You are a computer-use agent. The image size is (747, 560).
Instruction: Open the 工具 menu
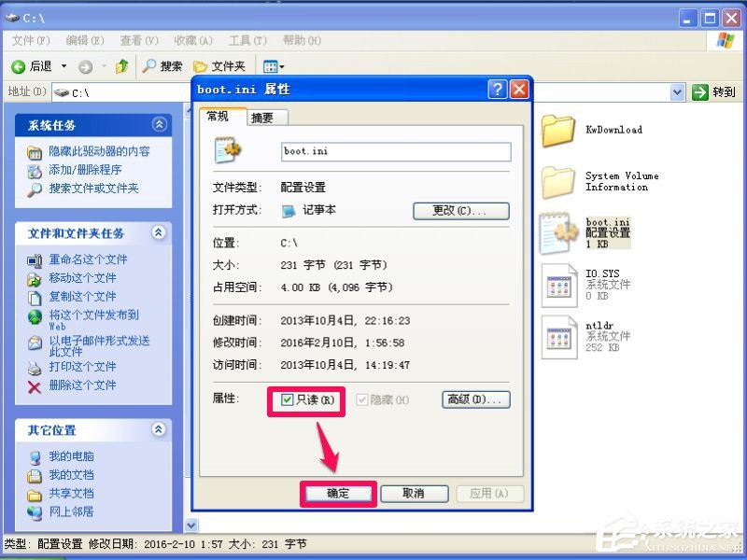pos(245,40)
